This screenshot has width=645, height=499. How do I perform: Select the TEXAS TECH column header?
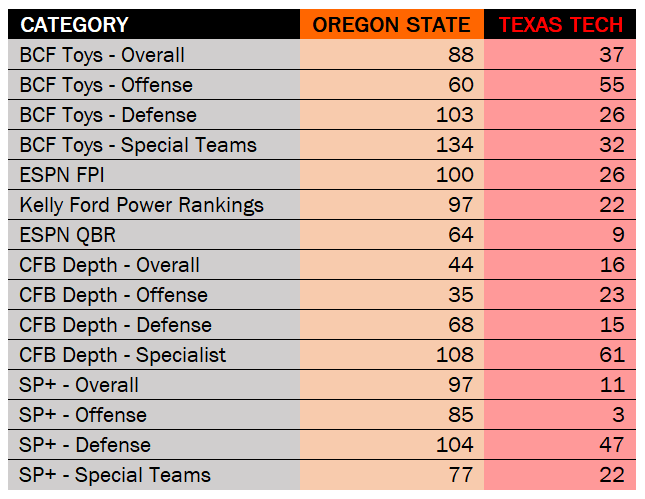click(560, 25)
